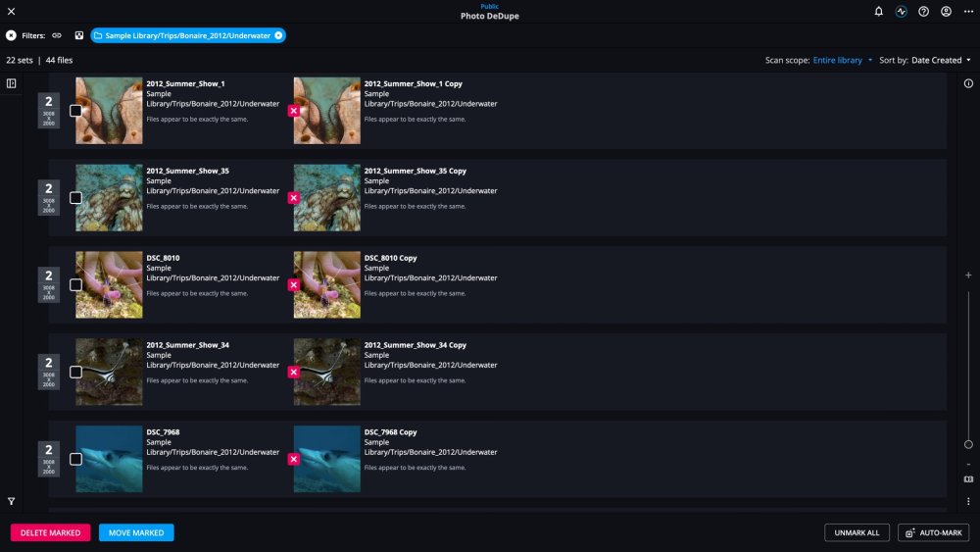Image resolution: width=980 pixels, height=552 pixels.
Task: Unmark DSC_8010 Copy red X
Action: (x=293, y=284)
